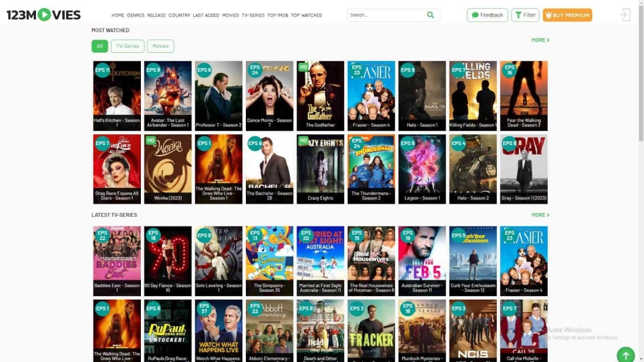Open the HOME menu item

click(x=118, y=15)
